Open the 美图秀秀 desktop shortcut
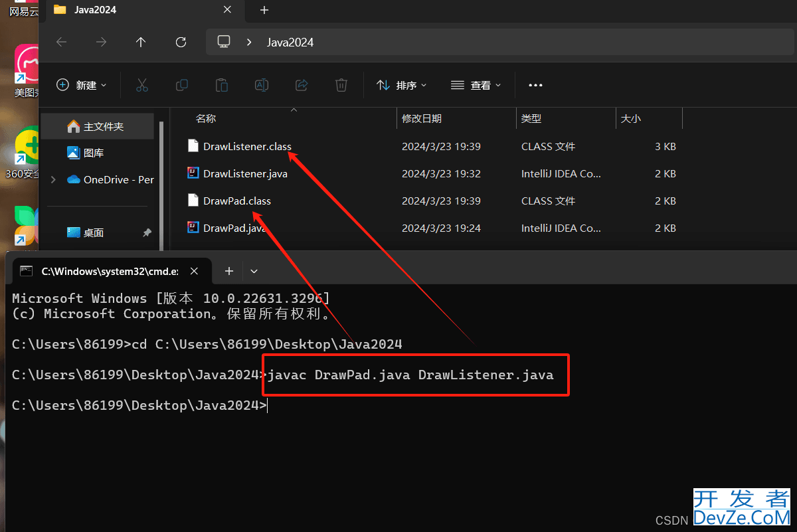Screen dimensions: 797x532 point(28,70)
